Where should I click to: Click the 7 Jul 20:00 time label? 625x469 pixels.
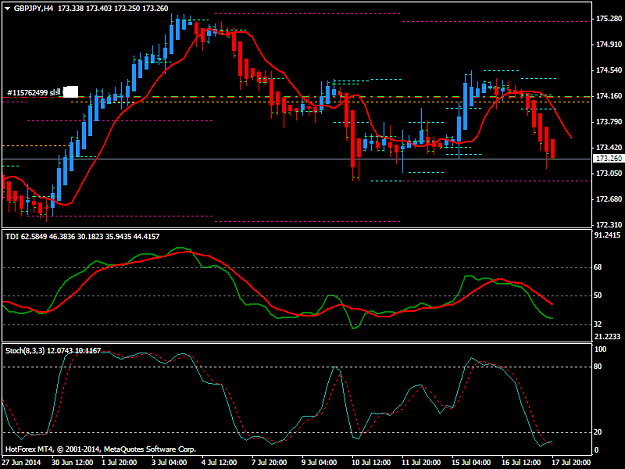pyautogui.click(x=269, y=463)
